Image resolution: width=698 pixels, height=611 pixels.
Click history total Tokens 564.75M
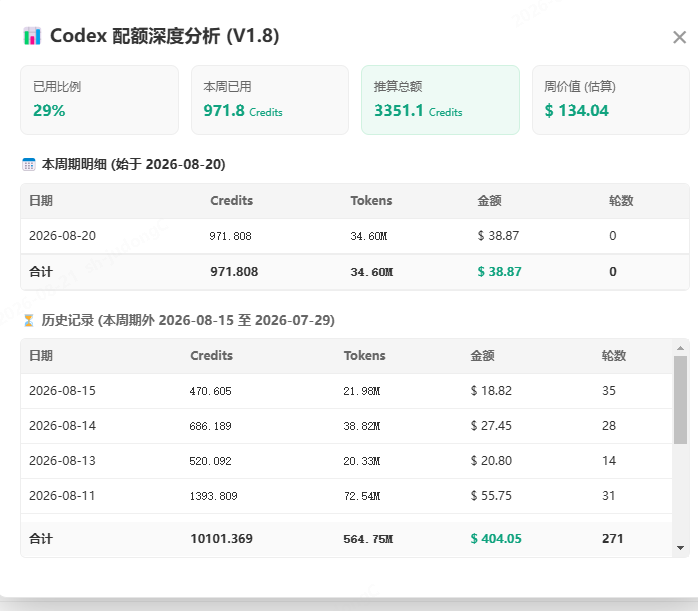tap(368, 539)
